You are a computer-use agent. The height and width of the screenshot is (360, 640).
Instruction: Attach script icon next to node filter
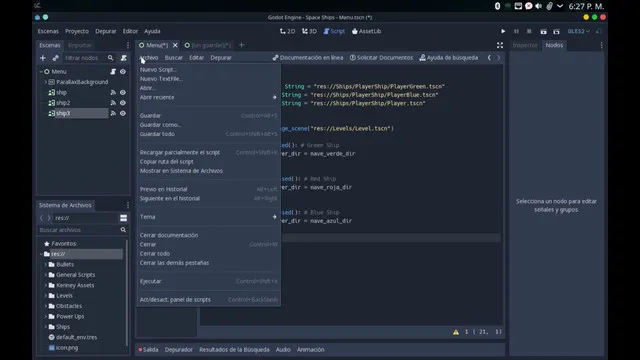click(x=124, y=58)
